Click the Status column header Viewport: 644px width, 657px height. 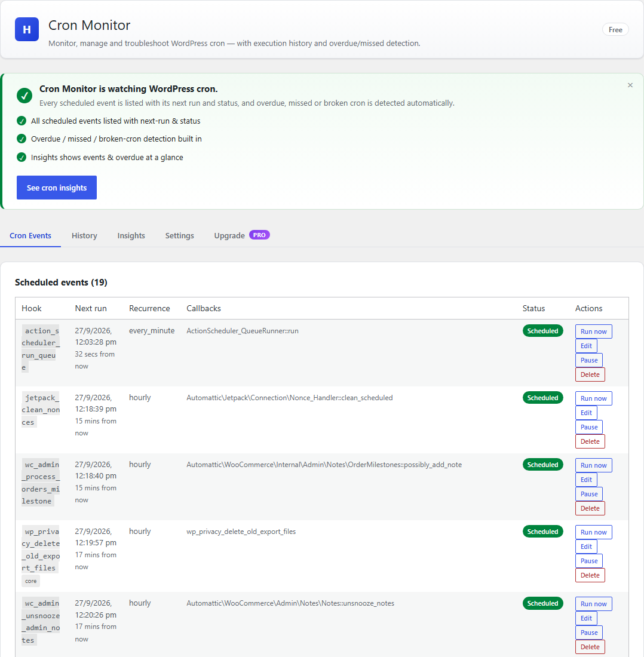pyautogui.click(x=533, y=308)
